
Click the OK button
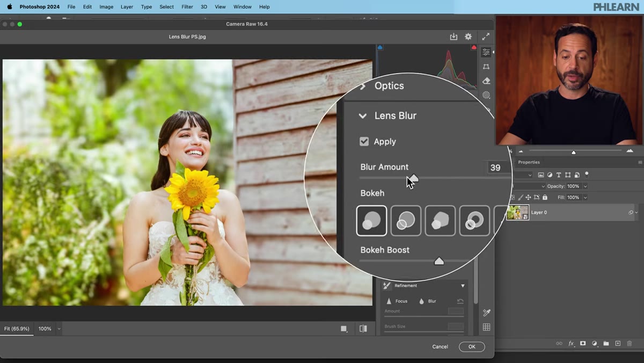472,347
